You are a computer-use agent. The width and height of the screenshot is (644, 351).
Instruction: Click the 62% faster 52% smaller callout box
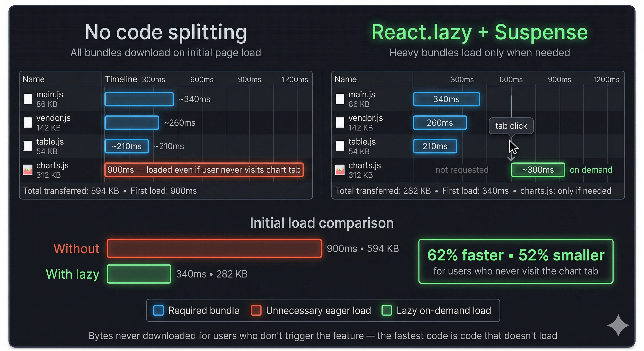516,261
